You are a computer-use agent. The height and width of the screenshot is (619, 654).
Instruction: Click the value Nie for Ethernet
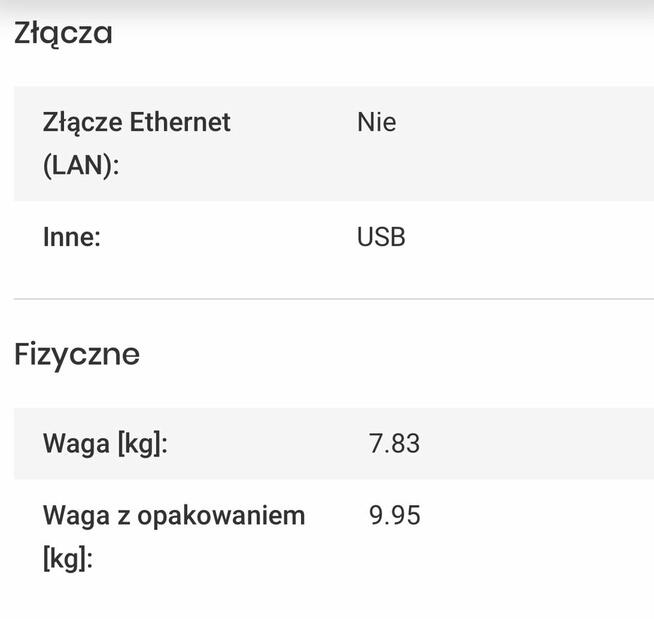(376, 123)
